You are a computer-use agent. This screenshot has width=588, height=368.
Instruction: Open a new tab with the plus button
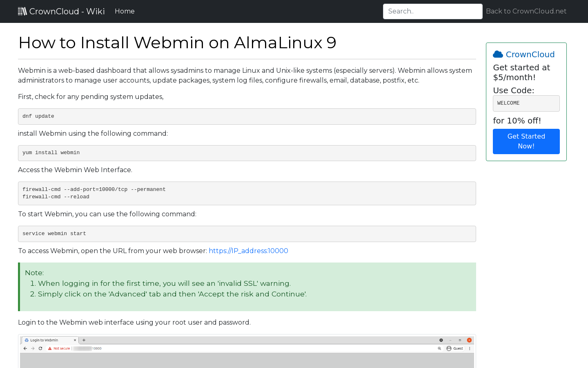point(84,340)
